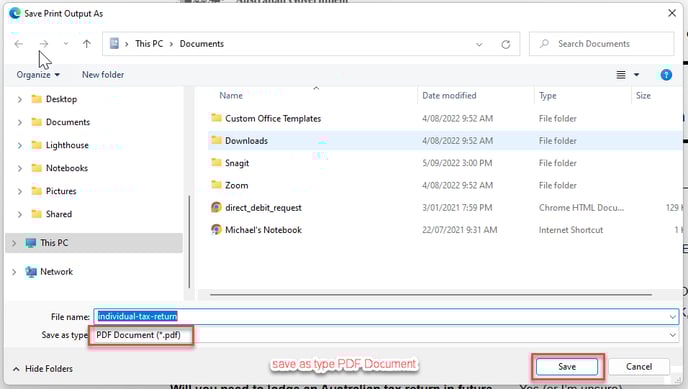The width and height of the screenshot is (688, 389).
Task: Click the Save button
Action: pos(567,367)
